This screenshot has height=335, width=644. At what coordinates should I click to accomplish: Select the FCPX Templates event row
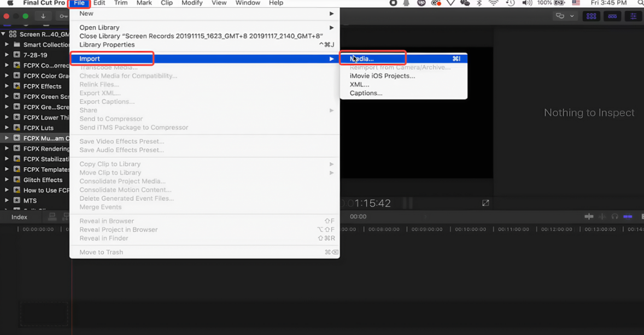coord(35,169)
